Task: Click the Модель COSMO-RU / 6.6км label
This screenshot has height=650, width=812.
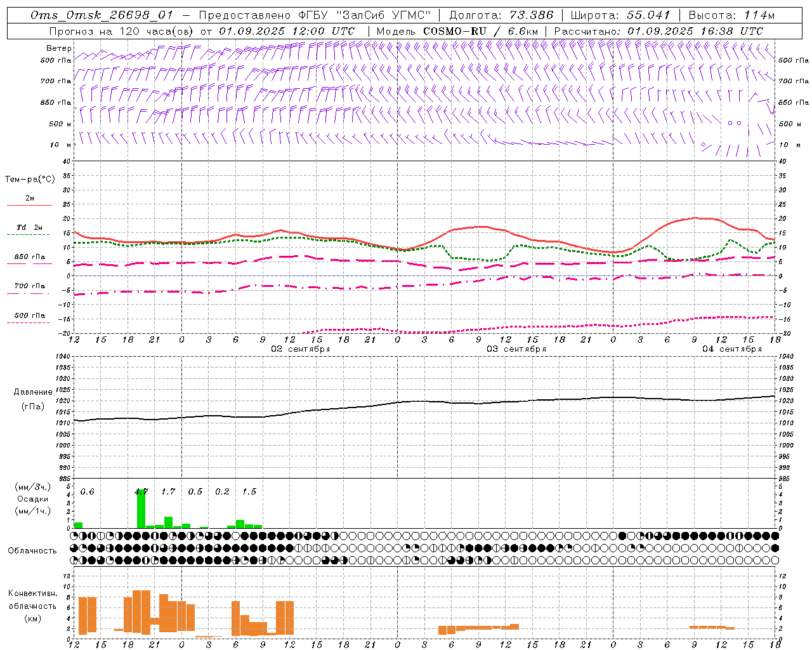Action: tap(457, 31)
